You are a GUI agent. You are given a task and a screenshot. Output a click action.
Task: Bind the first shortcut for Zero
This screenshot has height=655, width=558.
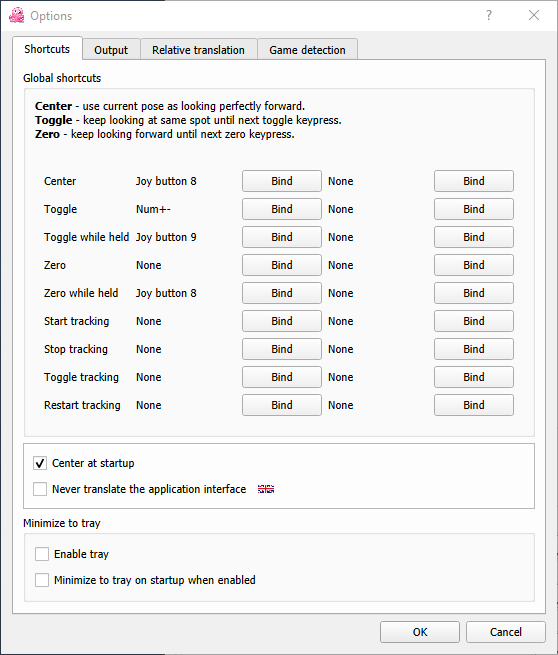click(x=282, y=265)
